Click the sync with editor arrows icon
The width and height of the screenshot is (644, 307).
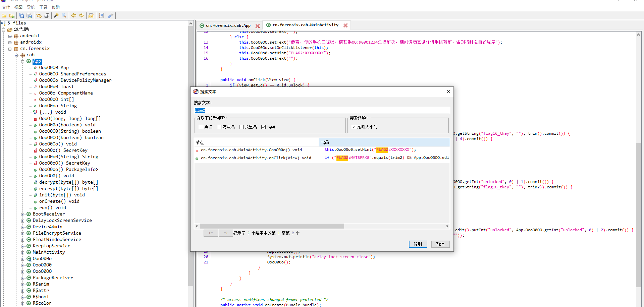click(x=39, y=15)
